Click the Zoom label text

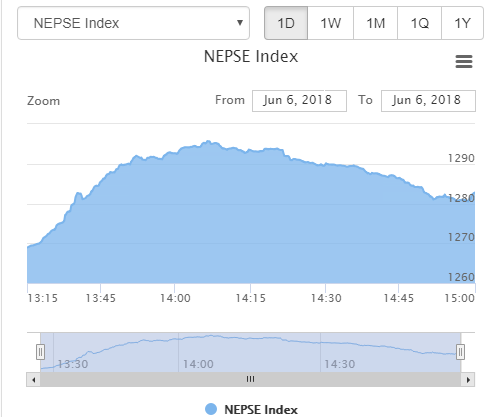pos(44,101)
